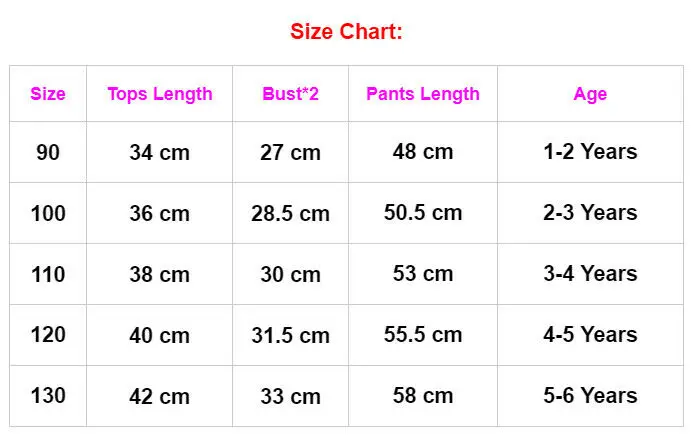Image resolution: width=696 pixels, height=435 pixels.
Task: Click the Size Chart title
Action: click(346, 32)
